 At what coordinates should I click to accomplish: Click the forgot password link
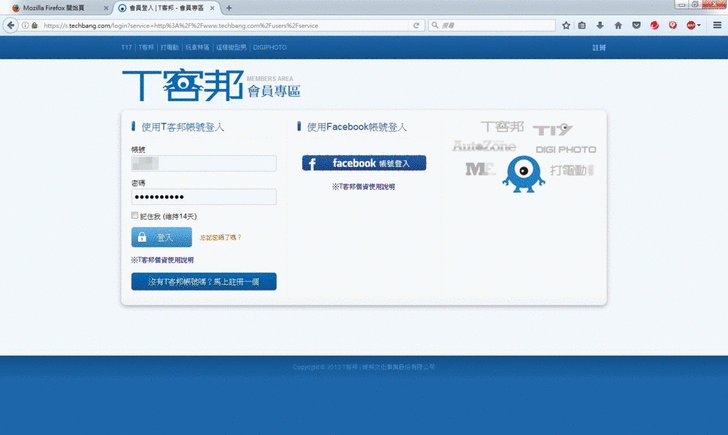(x=221, y=237)
